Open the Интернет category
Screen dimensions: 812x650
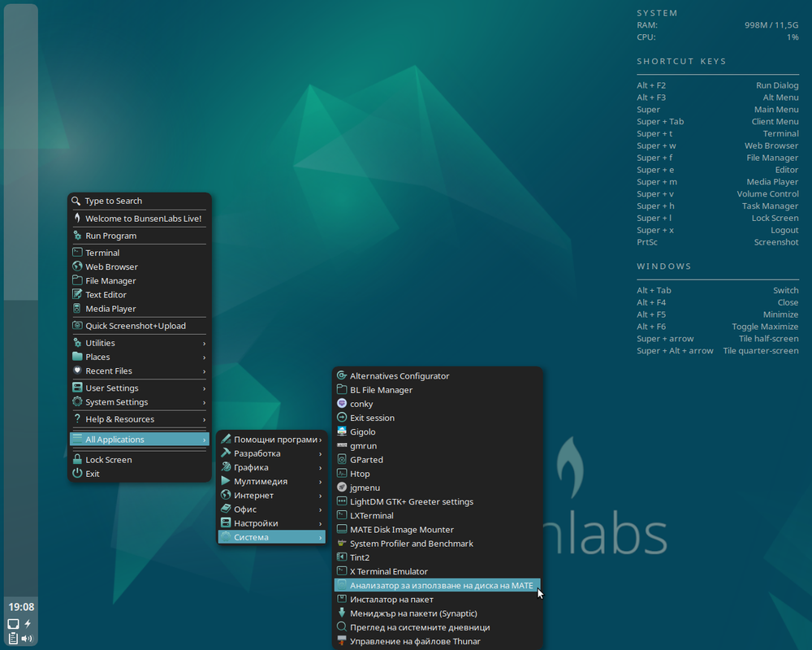(272, 495)
